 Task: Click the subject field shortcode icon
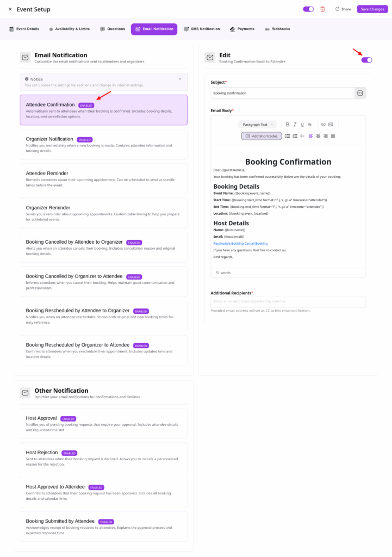point(360,93)
